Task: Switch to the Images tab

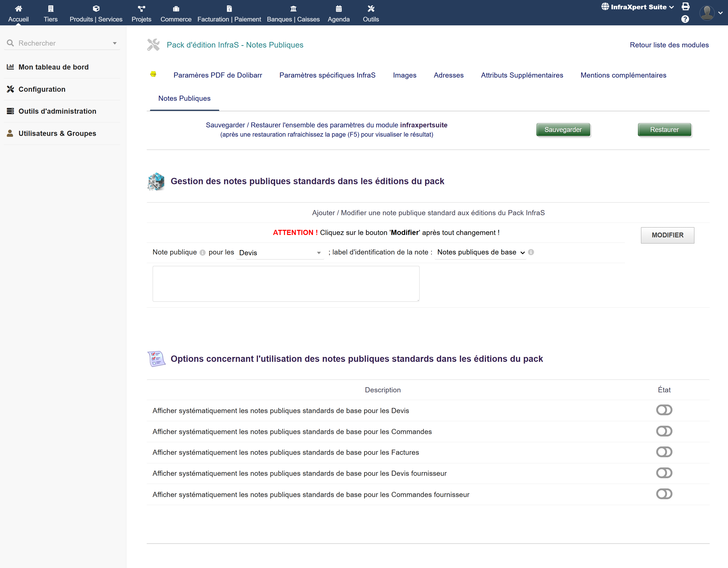Action: (404, 75)
